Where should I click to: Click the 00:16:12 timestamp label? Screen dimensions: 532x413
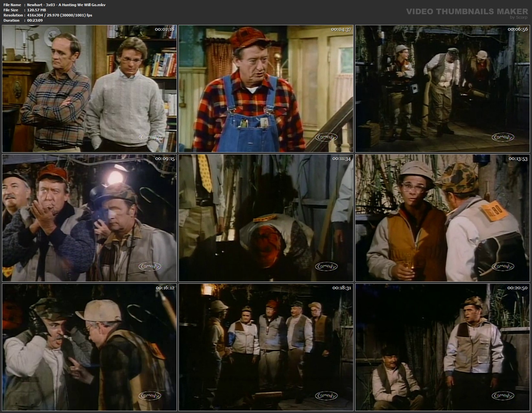[x=165, y=288]
